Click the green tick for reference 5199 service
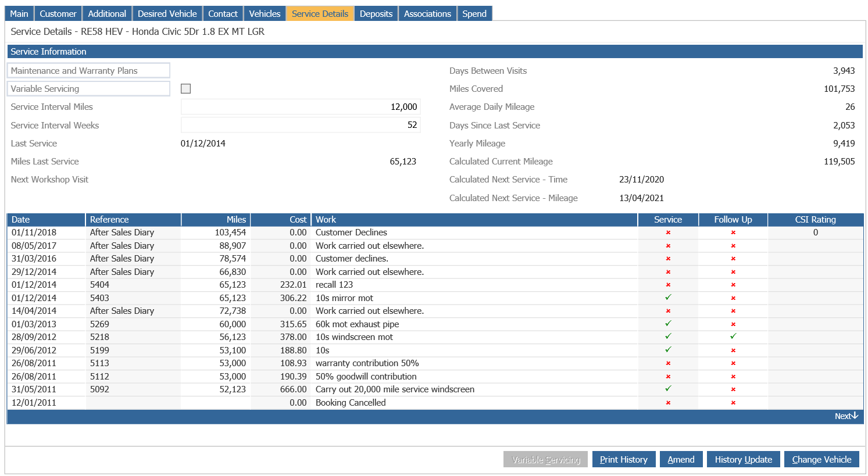Screen dimensions: 868x476 667,350
